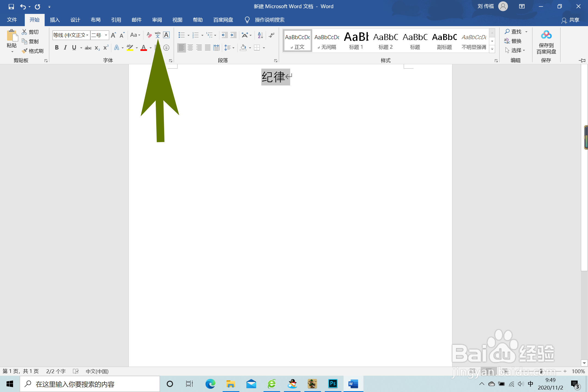Expand the styles gallery more arrow
Viewport: 588px width, 392px height.
point(492,49)
